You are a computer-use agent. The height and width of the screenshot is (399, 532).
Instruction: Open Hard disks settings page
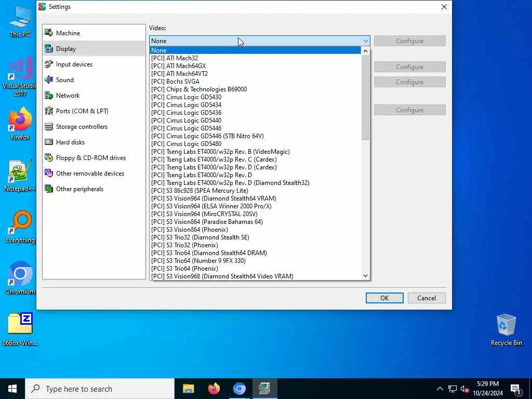point(94,142)
